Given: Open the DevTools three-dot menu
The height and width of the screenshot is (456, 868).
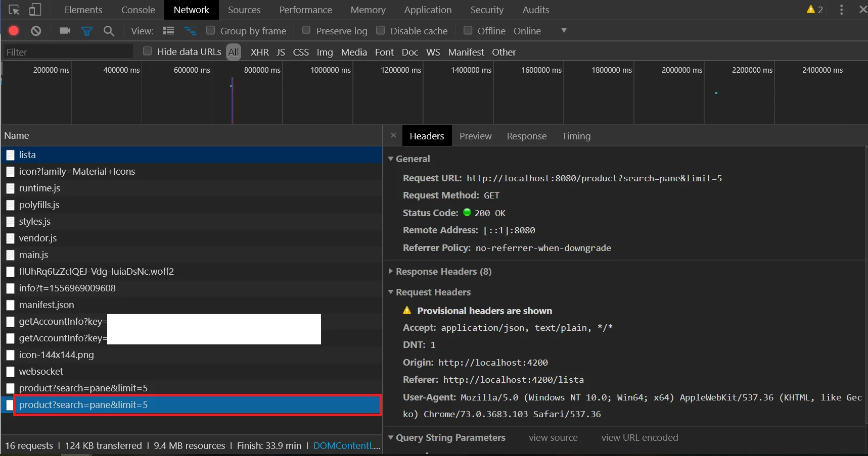Looking at the screenshot, I should tap(841, 10).
